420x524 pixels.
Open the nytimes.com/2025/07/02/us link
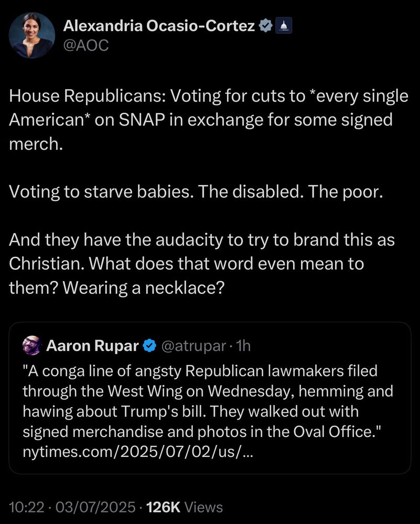(138, 452)
